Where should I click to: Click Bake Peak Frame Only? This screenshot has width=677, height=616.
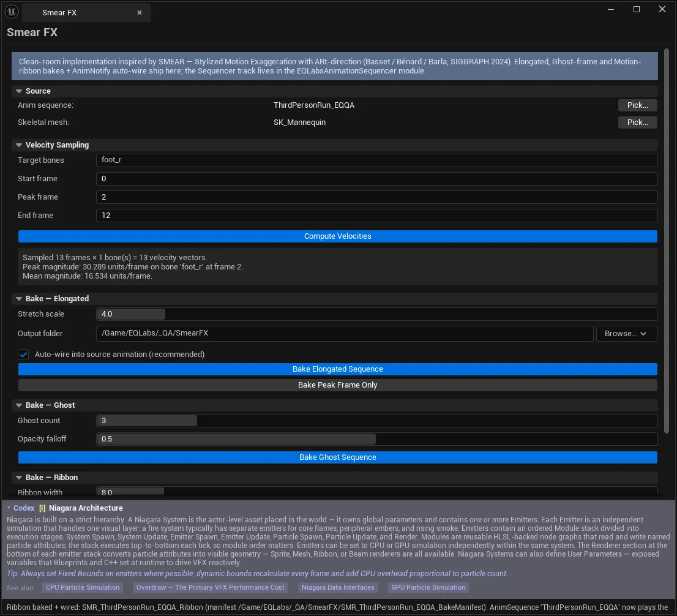pos(338,385)
